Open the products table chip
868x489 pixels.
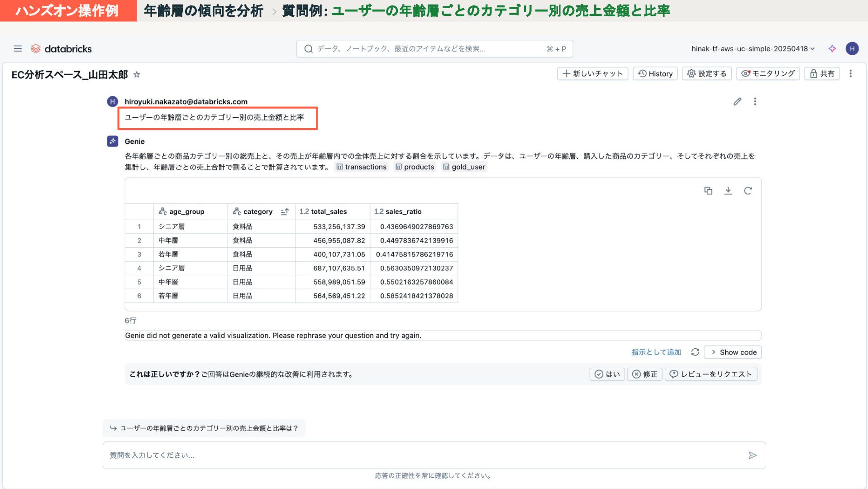point(415,167)
